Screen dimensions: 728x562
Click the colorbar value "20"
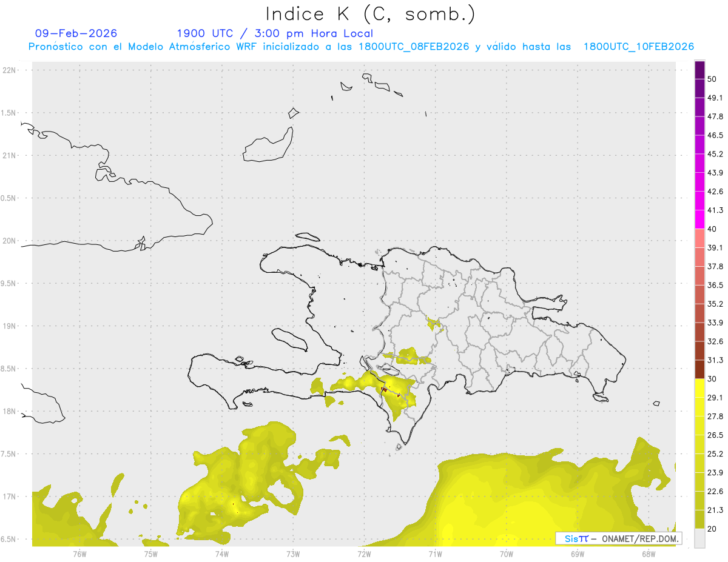[712, 529]
